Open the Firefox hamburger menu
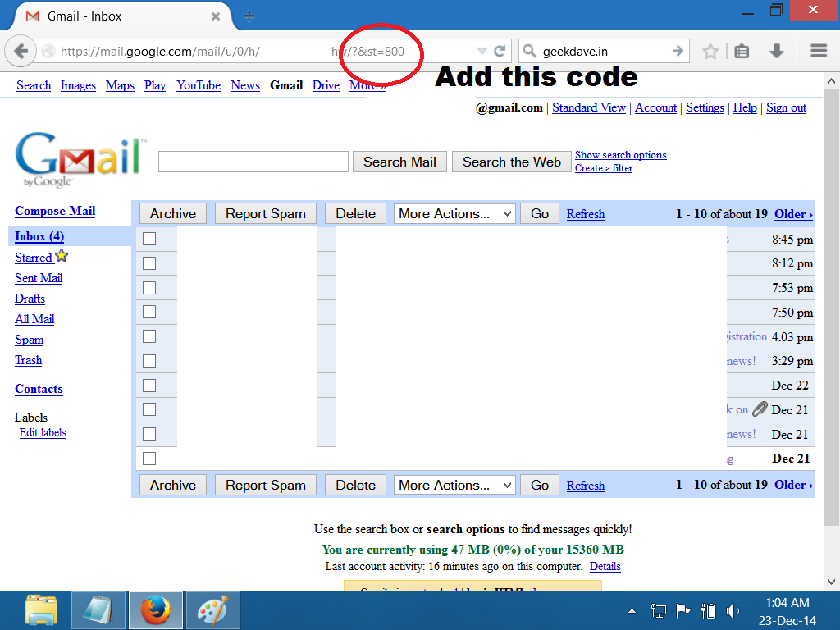The image size is (840, 630). [819, 51]
